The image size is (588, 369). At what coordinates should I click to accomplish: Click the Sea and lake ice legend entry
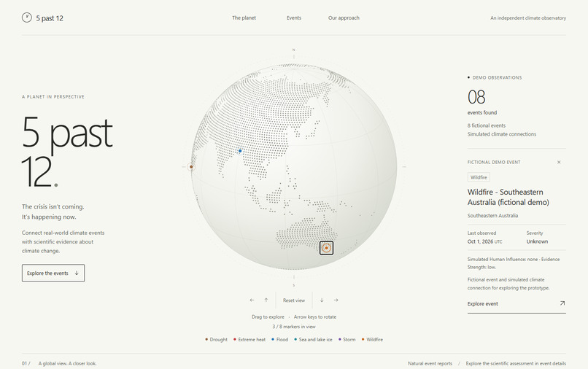[x=313, y=339]
